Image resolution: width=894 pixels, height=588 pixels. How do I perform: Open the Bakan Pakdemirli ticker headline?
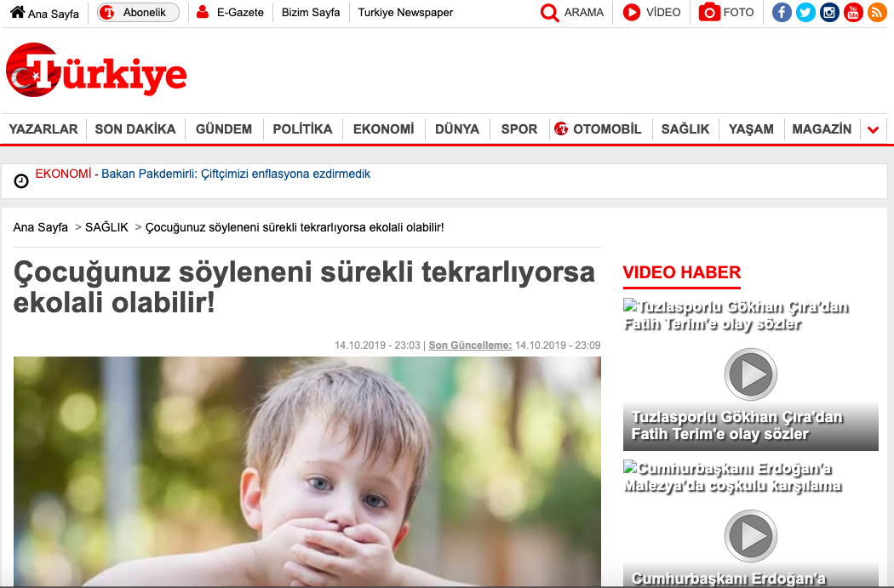pyautogui.click(x=236, y=174)
